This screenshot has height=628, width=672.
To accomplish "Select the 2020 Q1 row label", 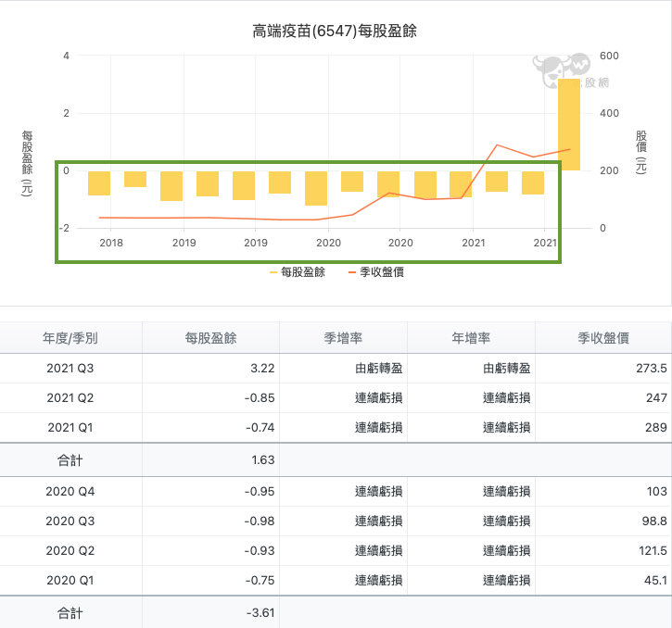I will pyautogui.click(x=70, y=580).
